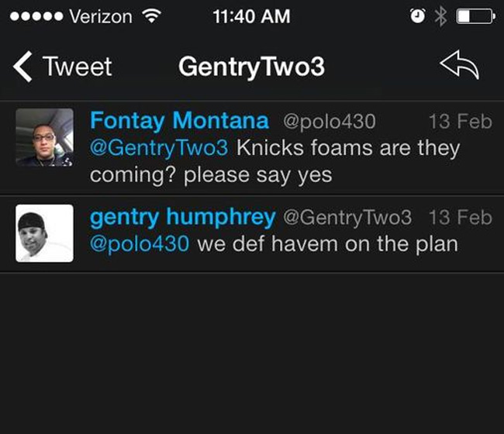The image size is (504, 434).
Task: Select the "we def havem on the plan" tweet
Action: (x=327, y=244)
